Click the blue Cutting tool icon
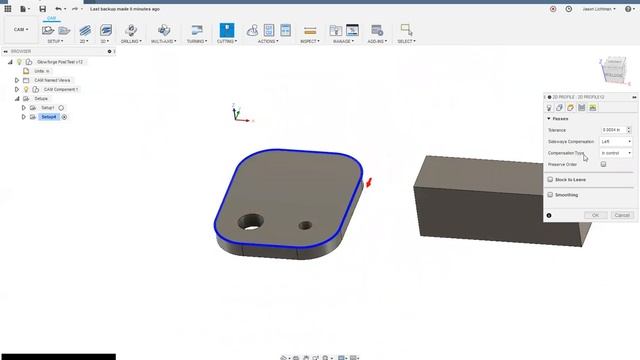The image size is (640, 360). (x=227, y=30)
